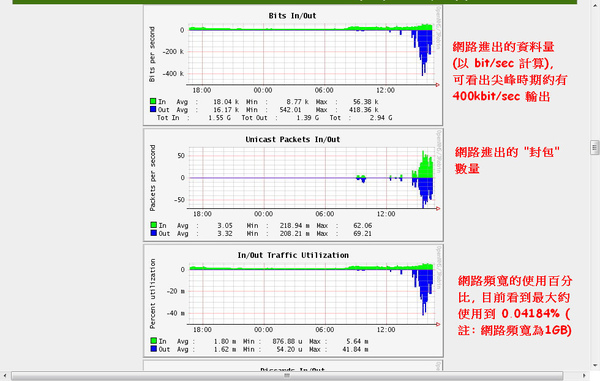Click green In swatch in Unicast Packets legend
The image size is (600, 381).
153,225
